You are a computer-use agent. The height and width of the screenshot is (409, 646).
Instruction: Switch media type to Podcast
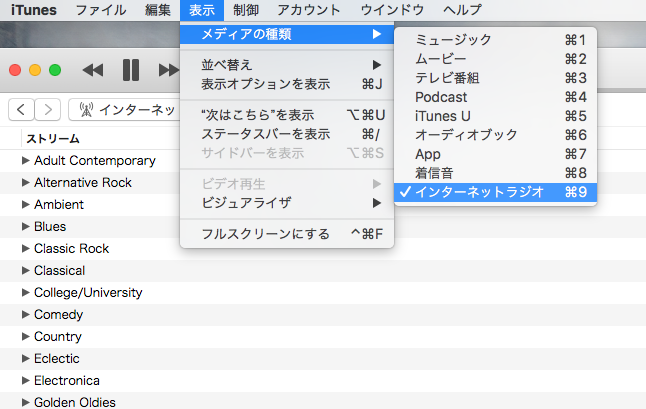click(x=495, y=97)
